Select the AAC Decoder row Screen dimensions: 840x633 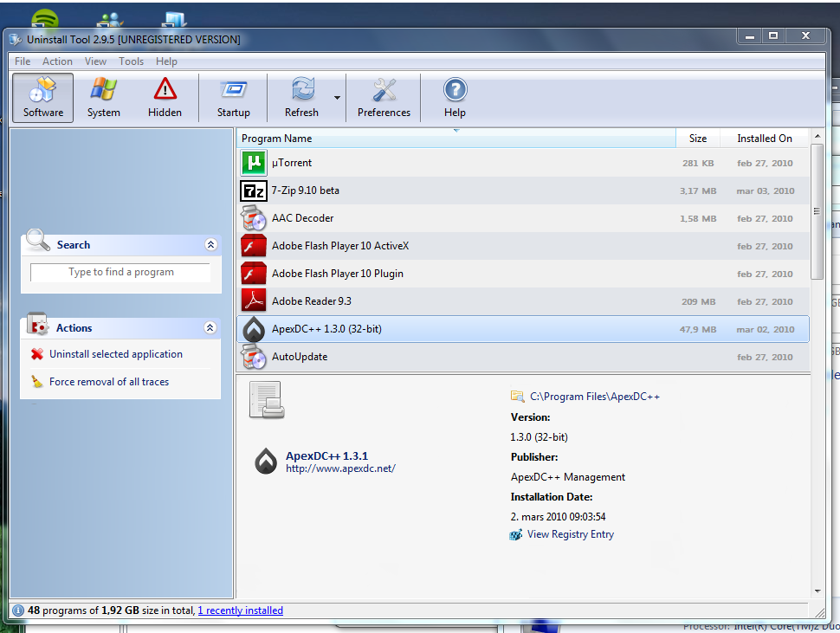coord(523,218)
